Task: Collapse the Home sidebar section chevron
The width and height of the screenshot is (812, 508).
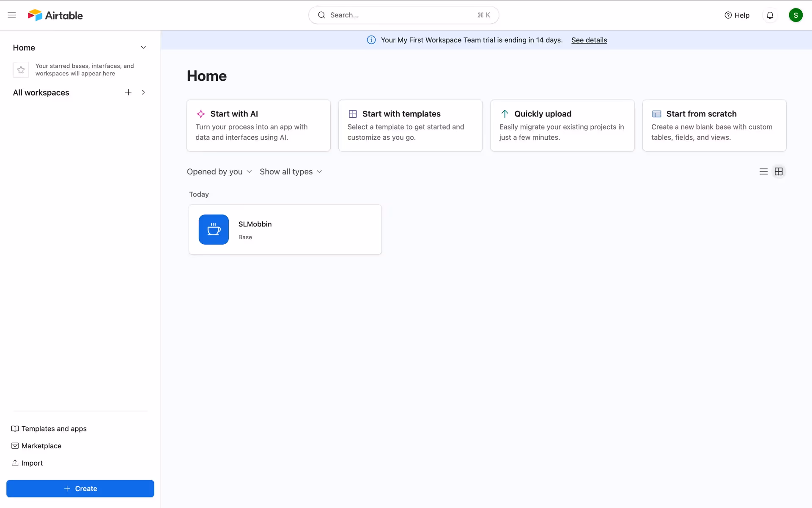Action: pyautogui.click(x=143, y=47)
